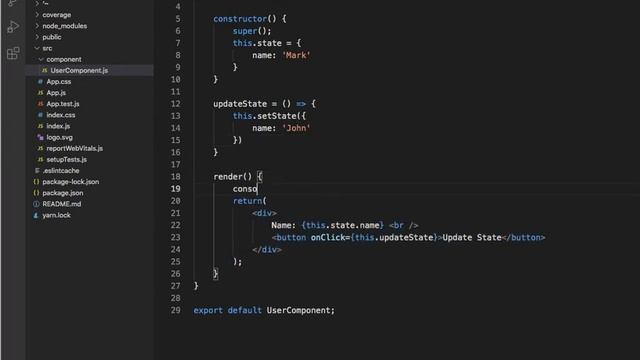Click the 'return' keyword on line 20
Screen dimensions: 640x360
[x=247, y=201]
